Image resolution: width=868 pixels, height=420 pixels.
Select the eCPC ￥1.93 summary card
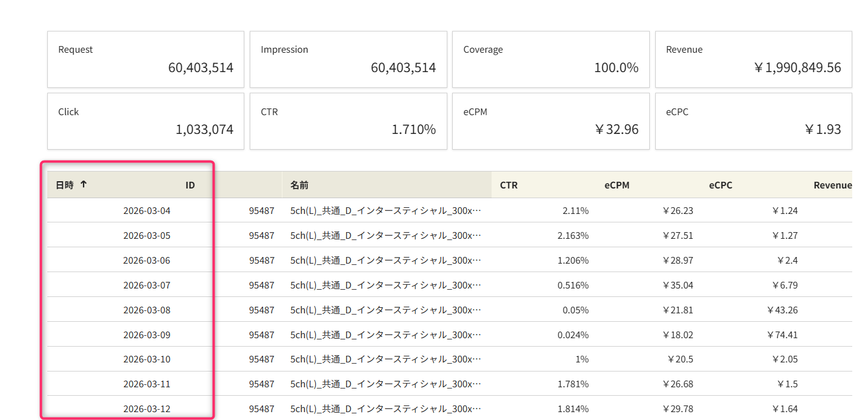(x=753, y=121)
